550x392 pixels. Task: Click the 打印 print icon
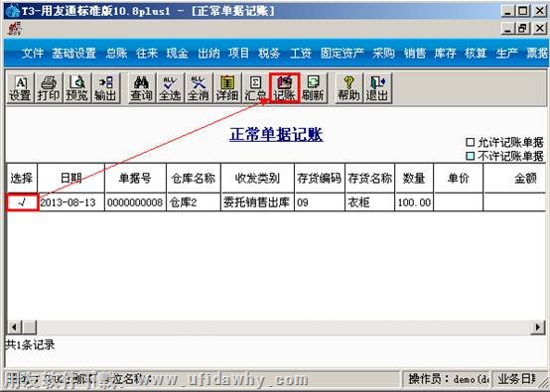pyautogui.click(x=49, y=88)
